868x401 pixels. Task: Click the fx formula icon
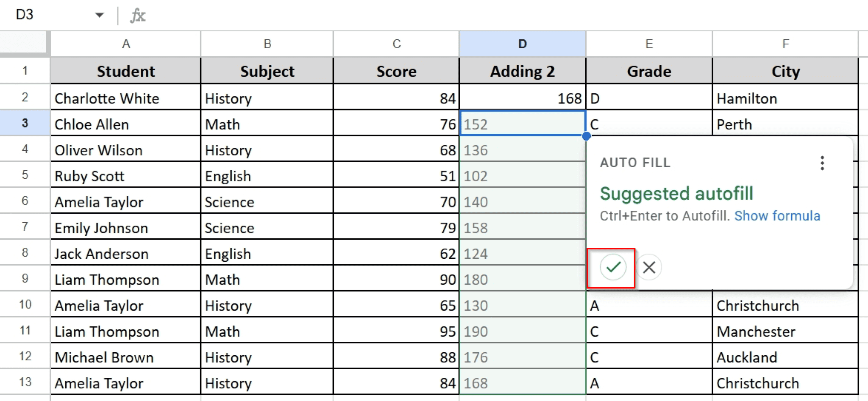point(136,15)
